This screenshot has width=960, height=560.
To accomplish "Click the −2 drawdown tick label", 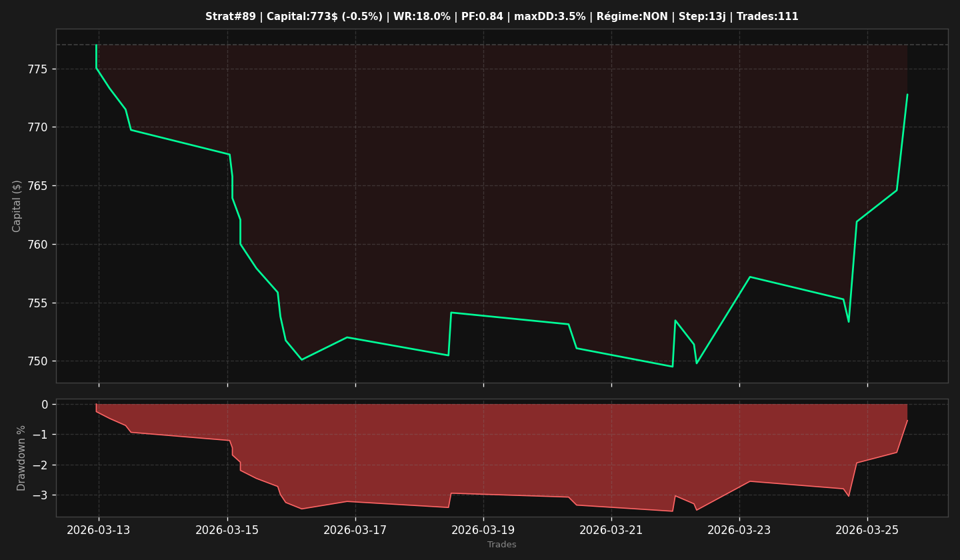I will click(41, 465).
